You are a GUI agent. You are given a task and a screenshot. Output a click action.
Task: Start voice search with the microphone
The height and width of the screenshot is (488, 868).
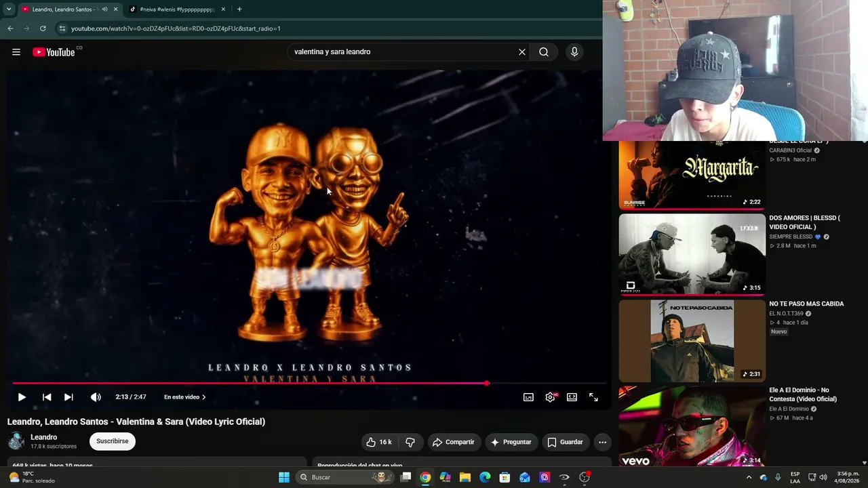[x=574, y=52]
